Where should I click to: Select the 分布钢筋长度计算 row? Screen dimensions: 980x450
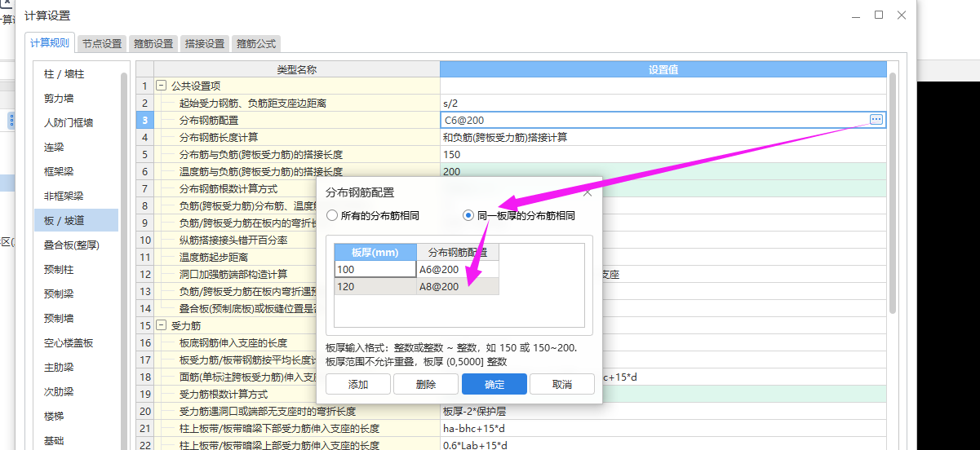pos(297,137)
